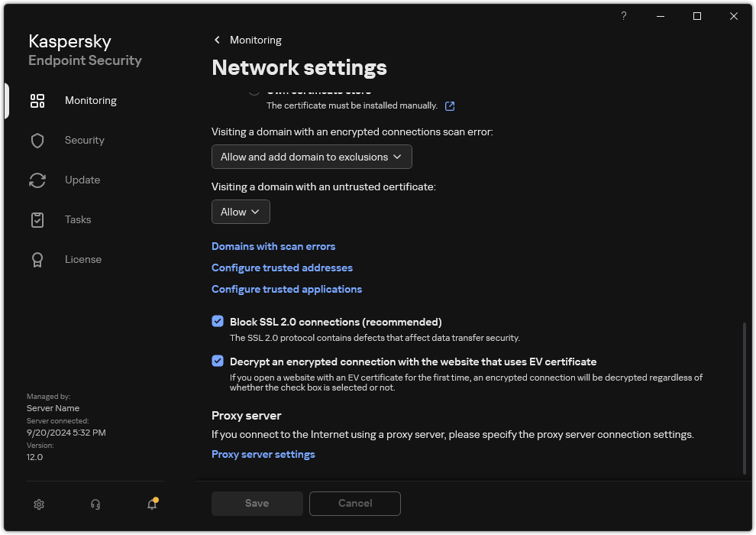Click the support headset icon
This screenshot has height=535, width=756.
95,504
